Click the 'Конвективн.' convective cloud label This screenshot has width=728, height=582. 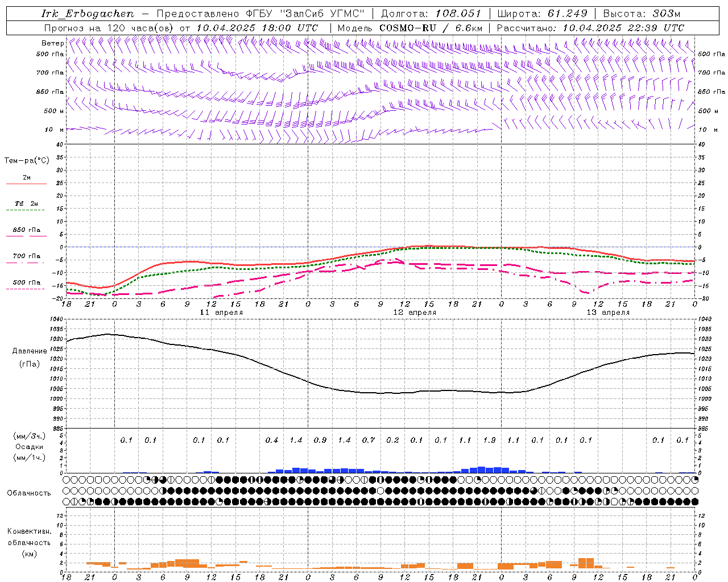tap(29, 531)
